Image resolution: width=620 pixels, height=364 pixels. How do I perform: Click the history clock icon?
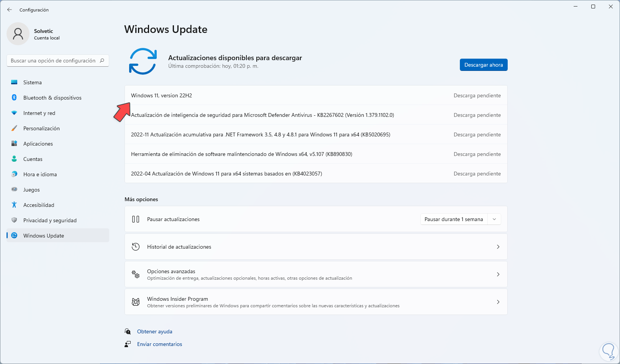136,247
